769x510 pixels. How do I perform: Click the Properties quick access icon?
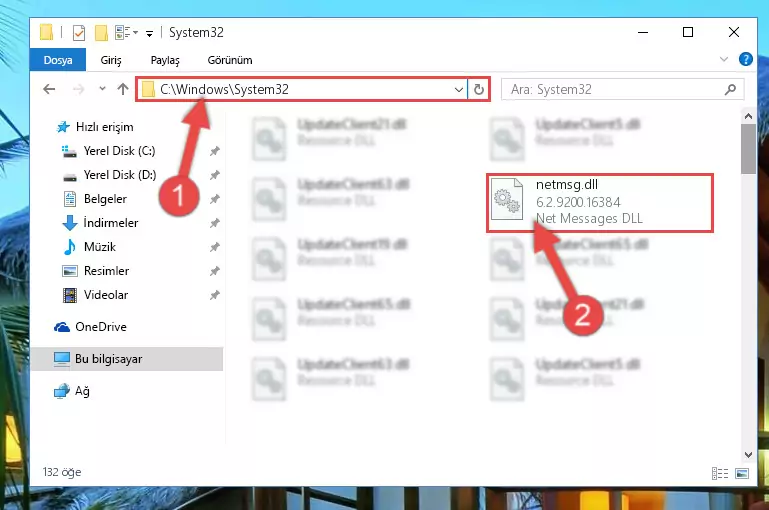(78, 32)
